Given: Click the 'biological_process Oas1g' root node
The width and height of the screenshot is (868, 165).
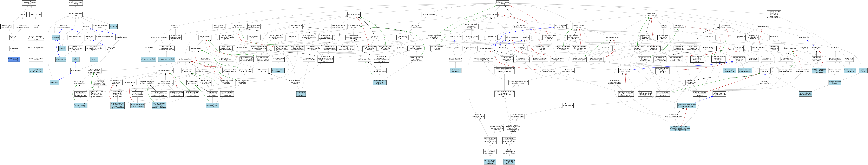Looking at the screenshot, I should (x=502, y=3).
